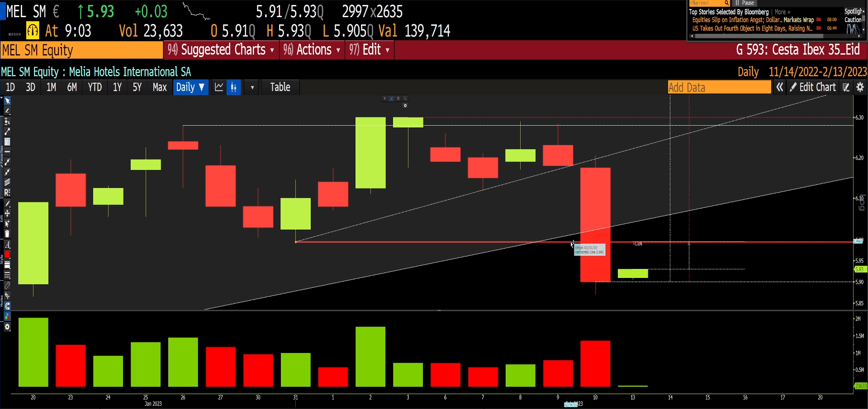Select the horizontal line drawing tool
This screenshot has height=409, width=868.
pos(7,151)
